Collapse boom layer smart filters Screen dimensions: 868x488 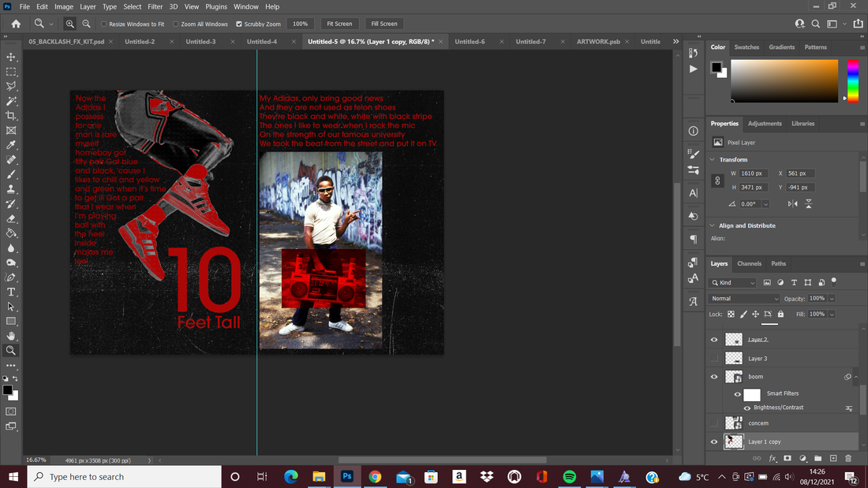pyautogui.click(x=856, y=377)
